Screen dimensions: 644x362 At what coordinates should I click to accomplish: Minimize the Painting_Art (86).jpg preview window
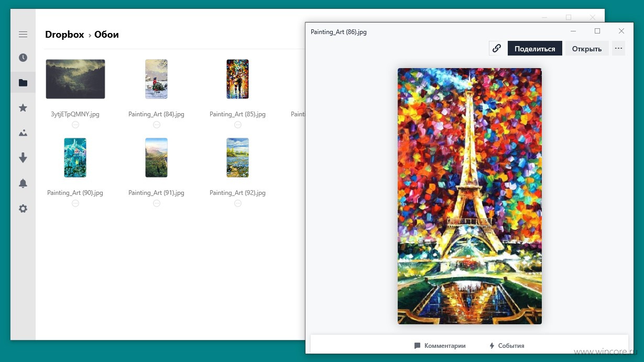tap(573, 31)
